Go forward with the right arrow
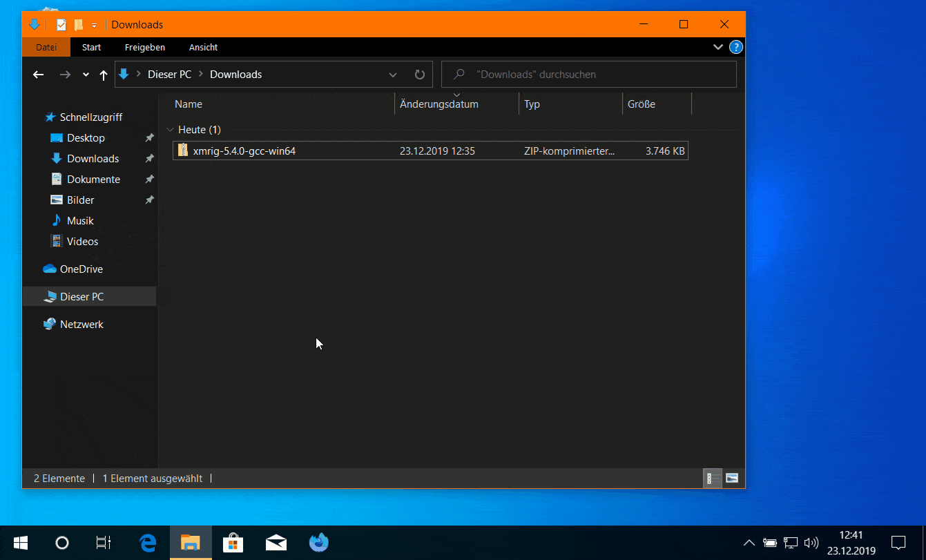The image size is (926, 560). pos(65,75)
